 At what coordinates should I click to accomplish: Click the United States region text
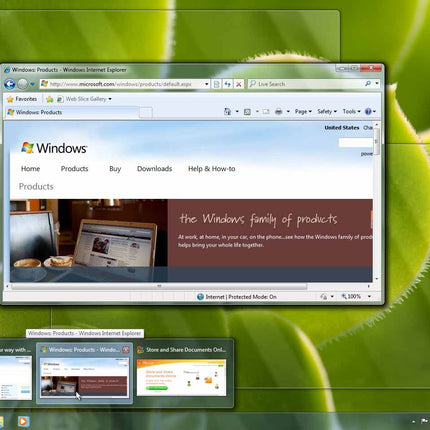click(x=342, y=128)
